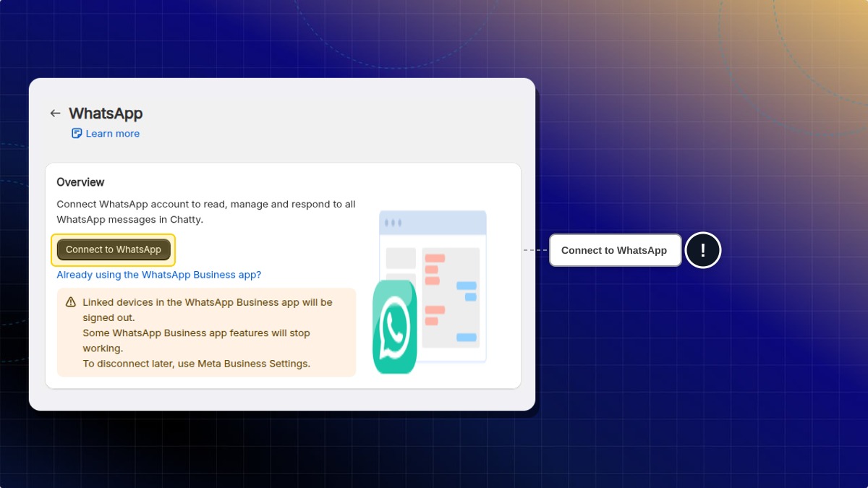Open the Learn more link
The width and height of the screenshot is (868, 488).
pos(106,134)
